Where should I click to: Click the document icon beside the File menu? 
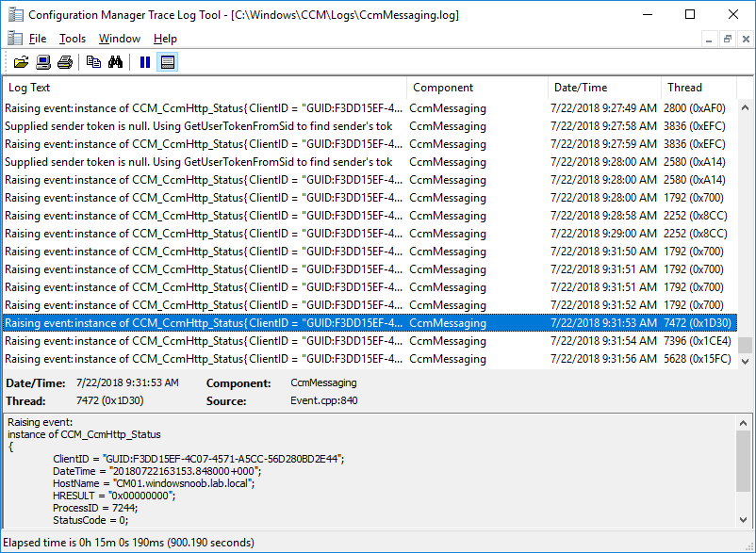15,39
